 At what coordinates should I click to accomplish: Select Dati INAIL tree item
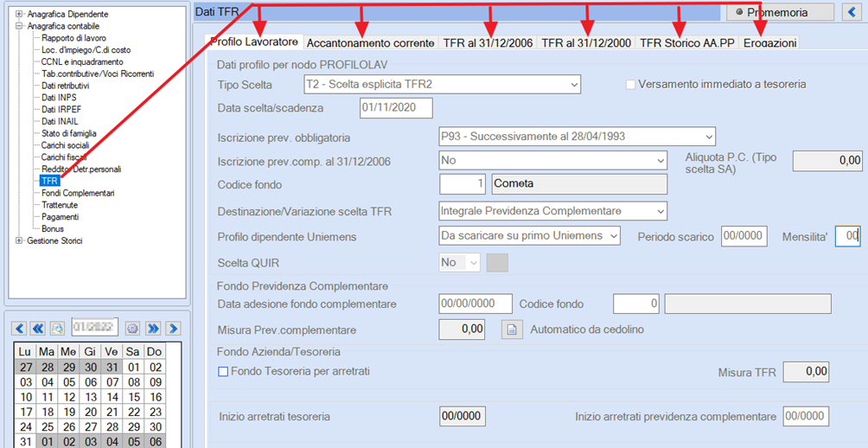click(60, 121)
